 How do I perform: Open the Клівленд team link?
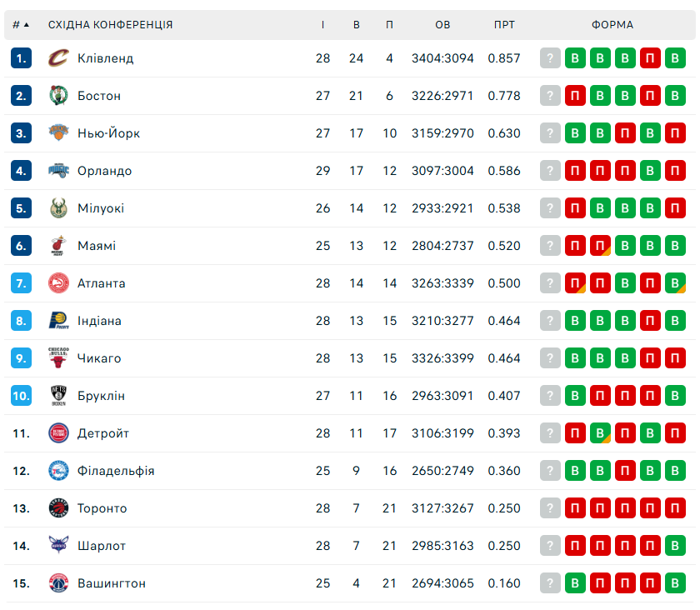(x=105, y=58)
